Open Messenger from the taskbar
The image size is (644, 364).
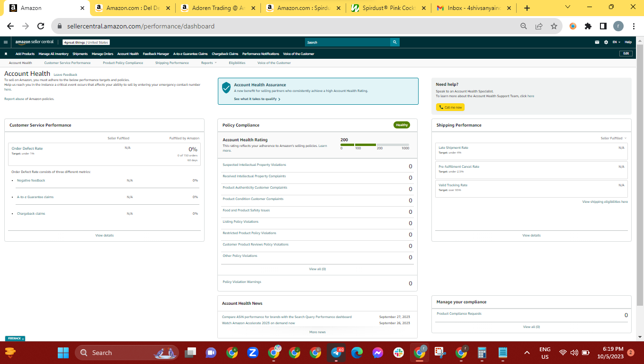coord(377,353)
